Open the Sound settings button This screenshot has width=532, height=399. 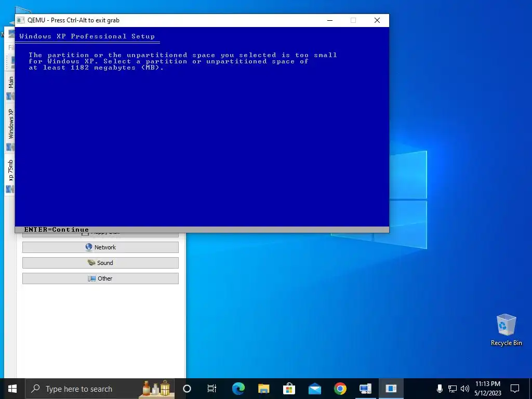(100, 263)
